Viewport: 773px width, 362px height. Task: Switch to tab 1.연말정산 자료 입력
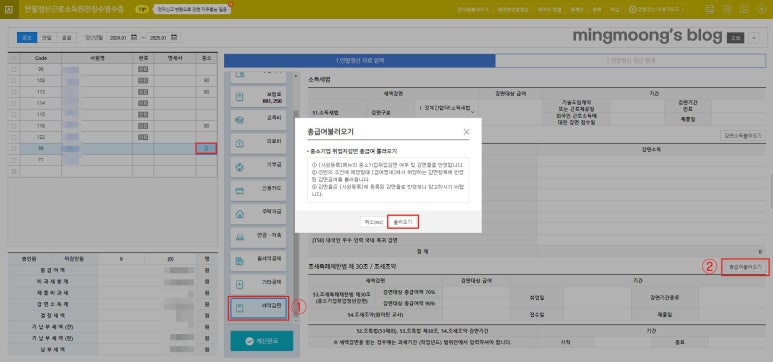click(x=359, y=61)
